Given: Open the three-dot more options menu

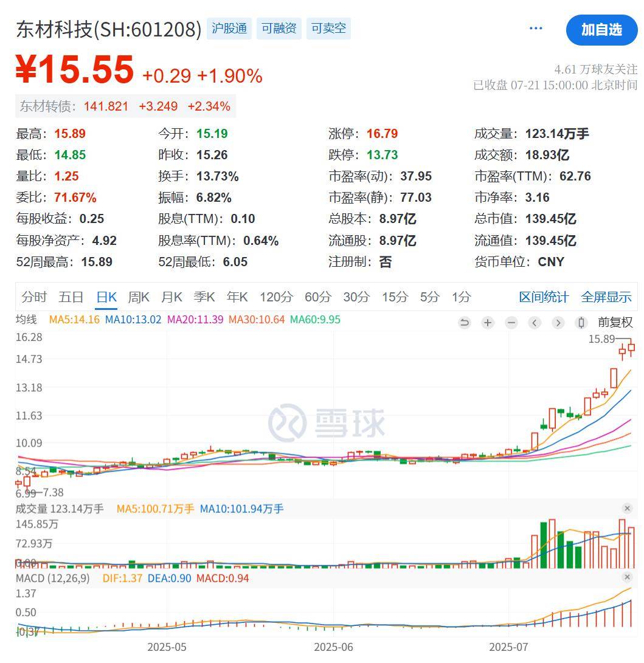Looking at the screenshot, I should point(536,29).
